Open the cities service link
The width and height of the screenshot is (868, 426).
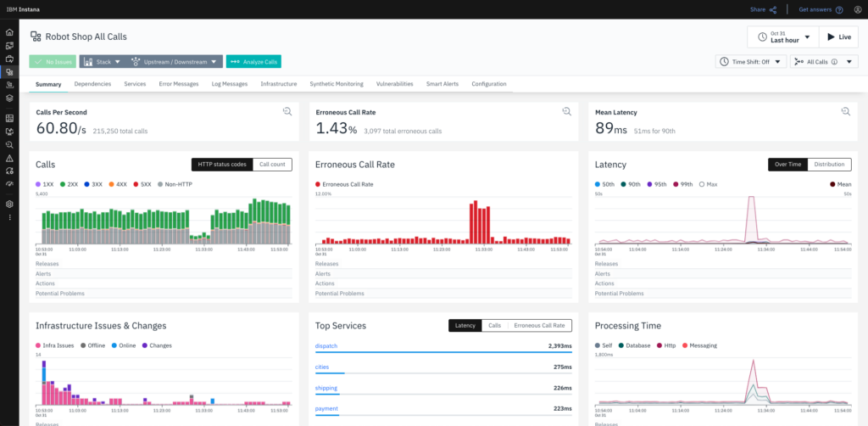pyautogui.click(x=322, y=367)
